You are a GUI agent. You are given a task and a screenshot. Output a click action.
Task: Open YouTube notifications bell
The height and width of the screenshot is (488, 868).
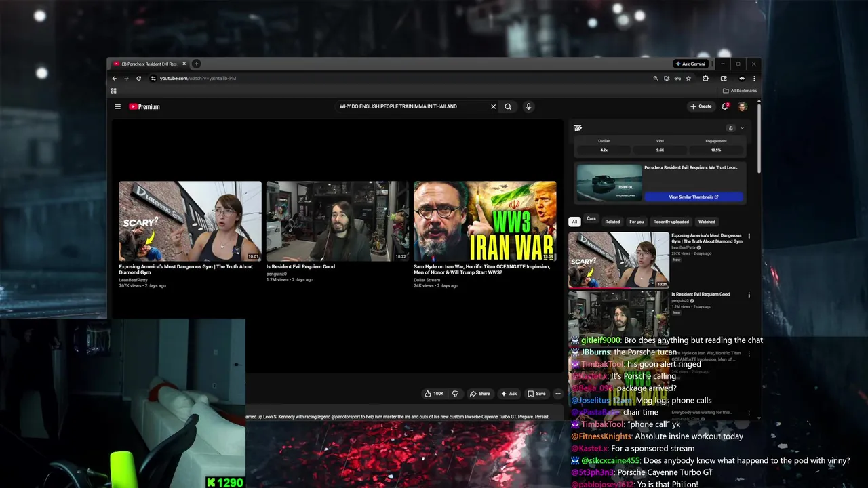725,106
